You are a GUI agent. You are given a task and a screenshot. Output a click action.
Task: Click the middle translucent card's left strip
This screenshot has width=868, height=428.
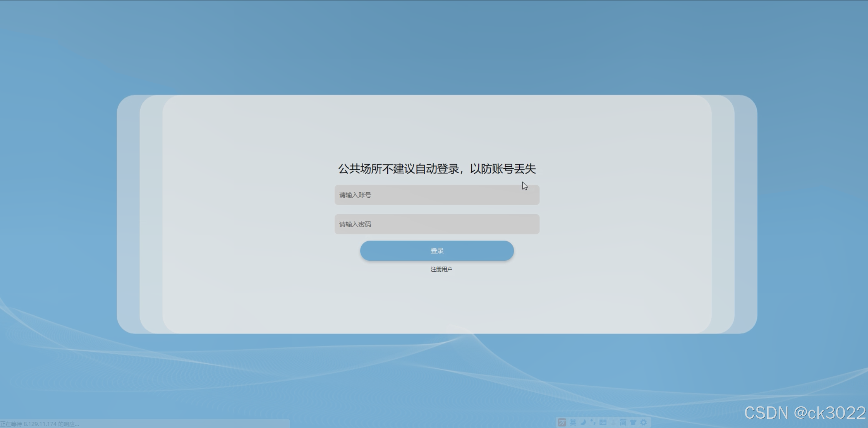151,214
